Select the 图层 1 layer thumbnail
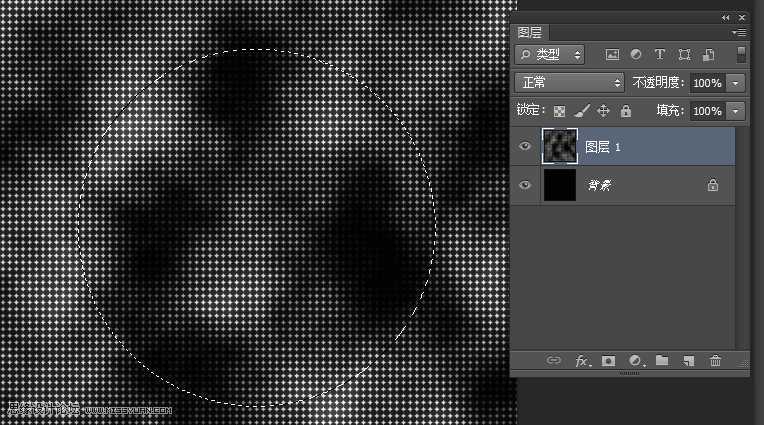Screen dimensions: 764x425 tap(560, 146)
